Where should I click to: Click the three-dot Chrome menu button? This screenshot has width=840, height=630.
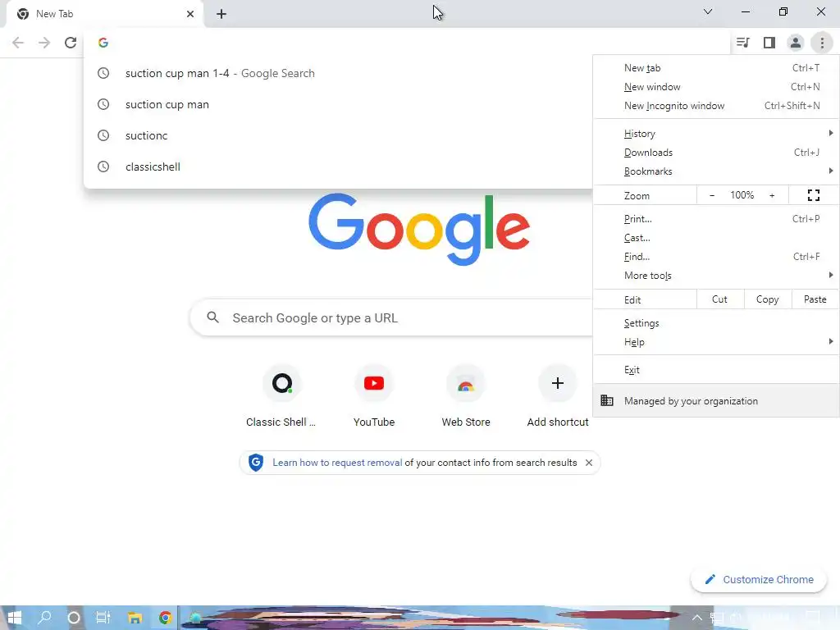point(822,43)
